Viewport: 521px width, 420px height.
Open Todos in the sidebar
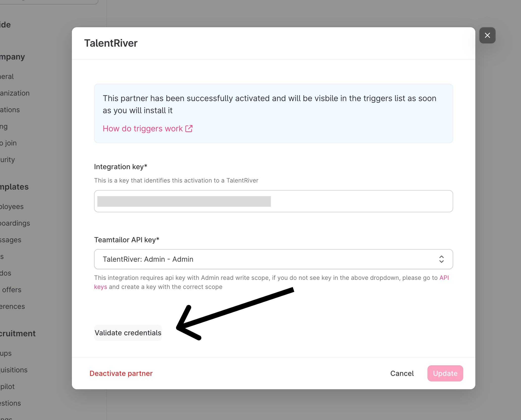pyautogui.click(x=6, y=273)
